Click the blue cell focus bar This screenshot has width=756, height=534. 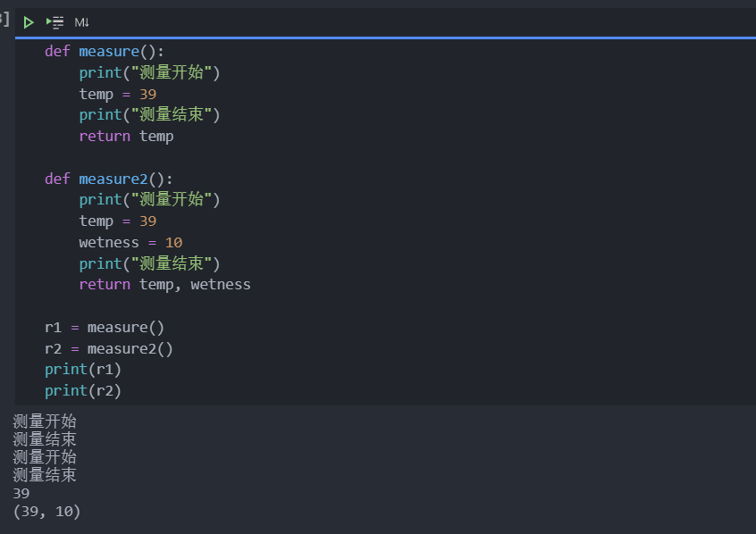coord(385,38)
